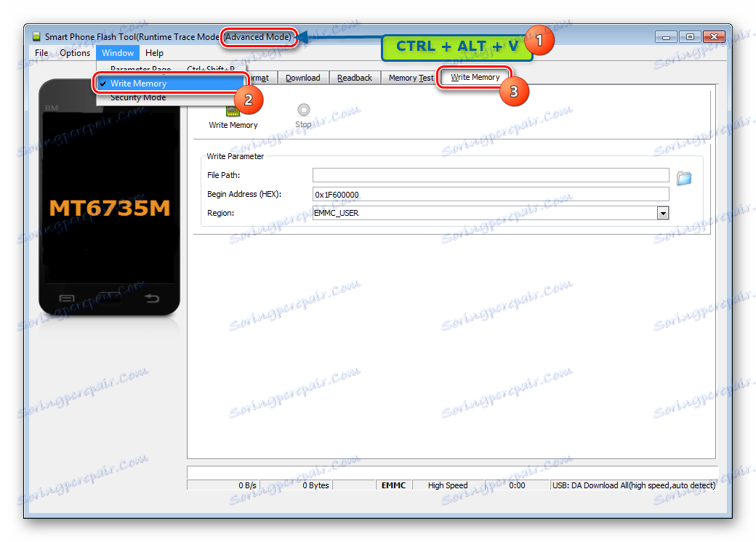Click the 0 B/s status bar entry
This screenshot has width=756, height=542.
(222, 485)
